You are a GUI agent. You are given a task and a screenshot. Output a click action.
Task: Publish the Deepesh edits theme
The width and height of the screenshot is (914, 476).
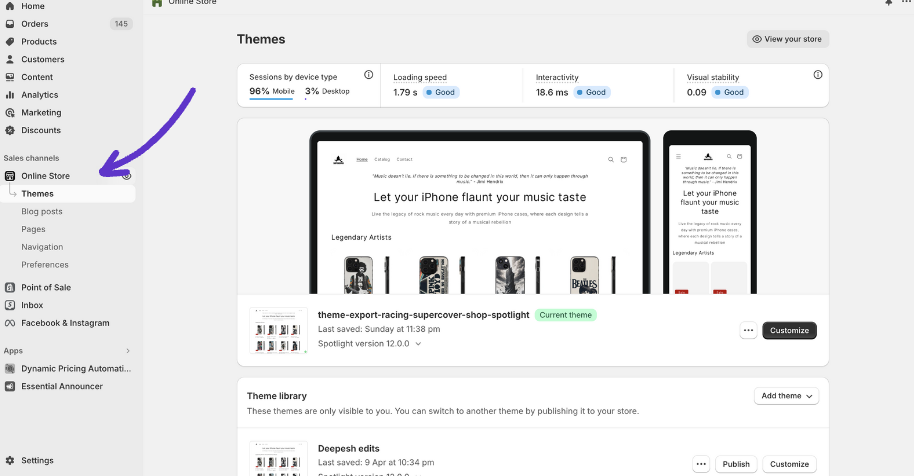736,464
